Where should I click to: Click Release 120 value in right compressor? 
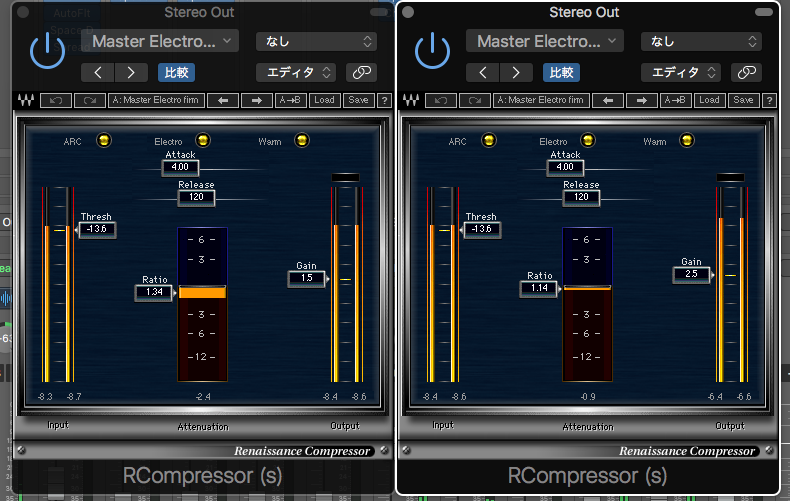coord(581,197)
